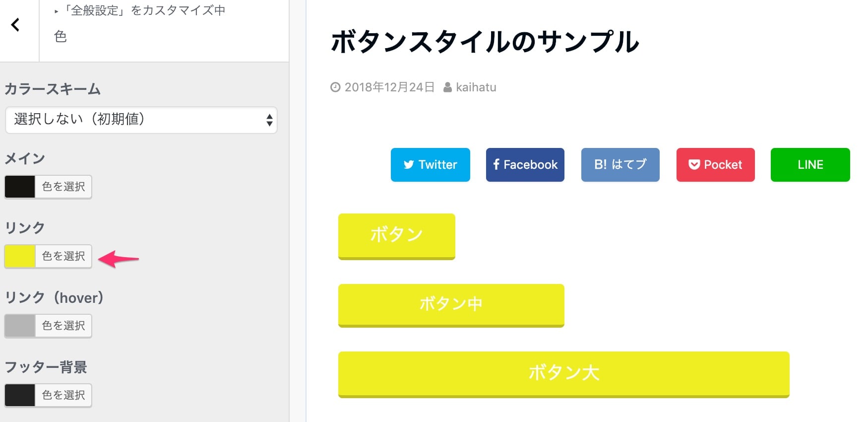This screenshot has width=868, height=422.
Task: Click 色を選択 button under メイン
Action: point(63,187)
